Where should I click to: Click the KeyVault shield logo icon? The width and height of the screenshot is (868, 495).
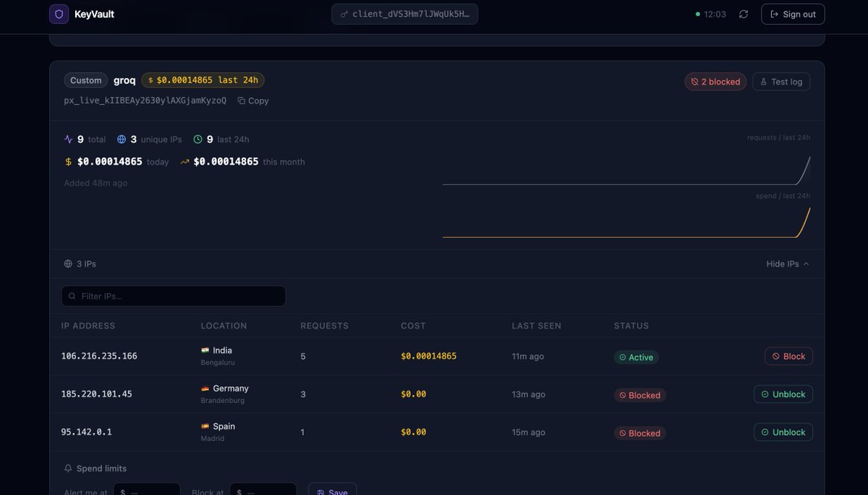coord(59,14)
